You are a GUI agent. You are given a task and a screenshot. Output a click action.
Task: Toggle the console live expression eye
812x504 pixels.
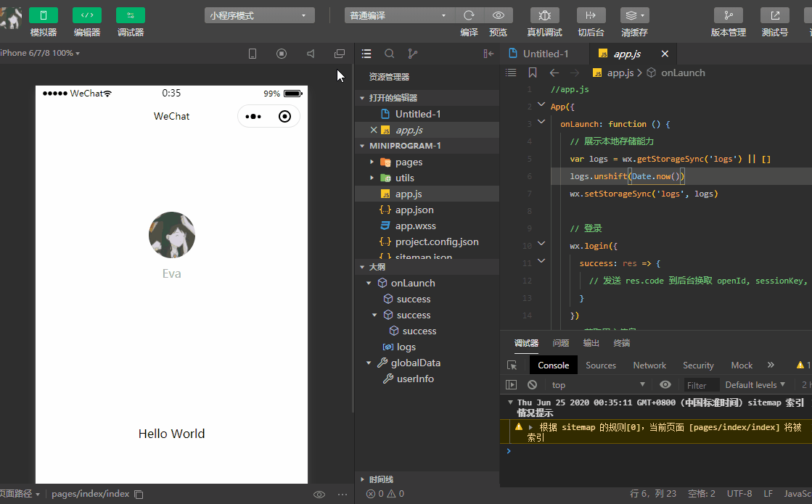[665, 384]
